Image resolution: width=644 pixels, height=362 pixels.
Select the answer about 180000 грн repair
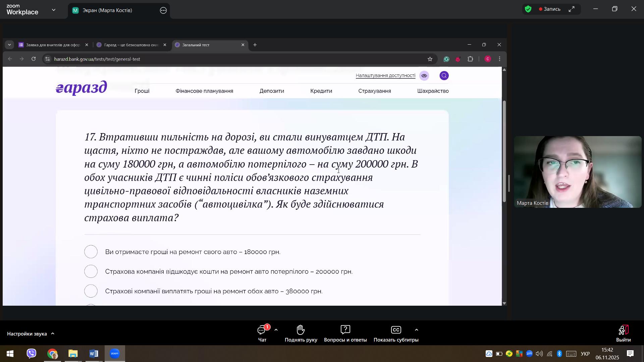(91, 252)
